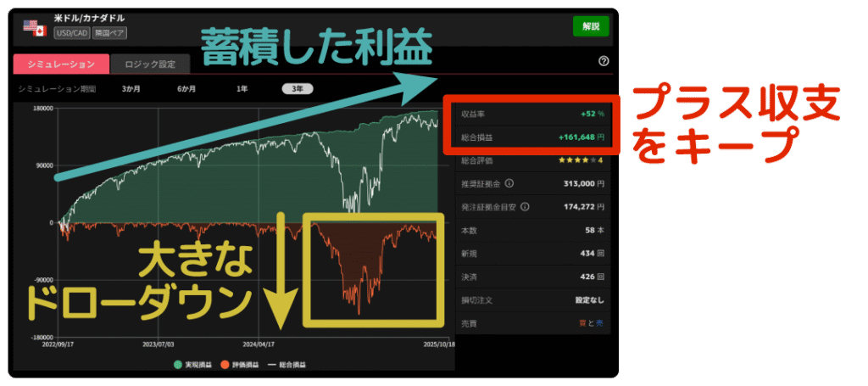Switch to the シミュレーション tab

click(x=61, y=64)
